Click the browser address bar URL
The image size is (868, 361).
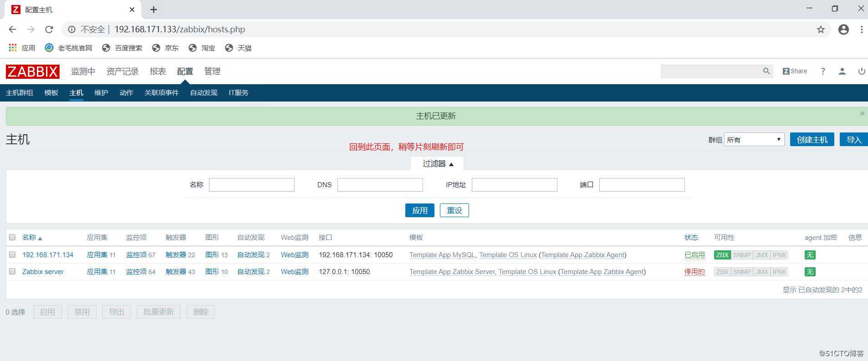(x=179, y=30)
